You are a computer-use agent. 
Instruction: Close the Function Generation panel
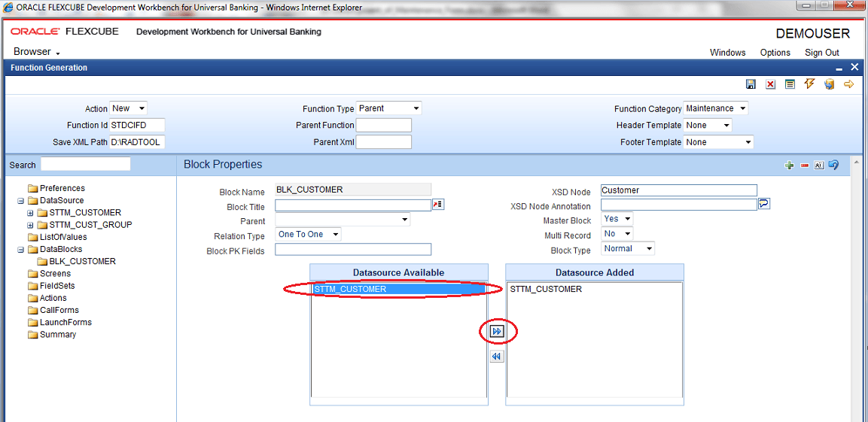pyautogui.click(x=854, y=68)
